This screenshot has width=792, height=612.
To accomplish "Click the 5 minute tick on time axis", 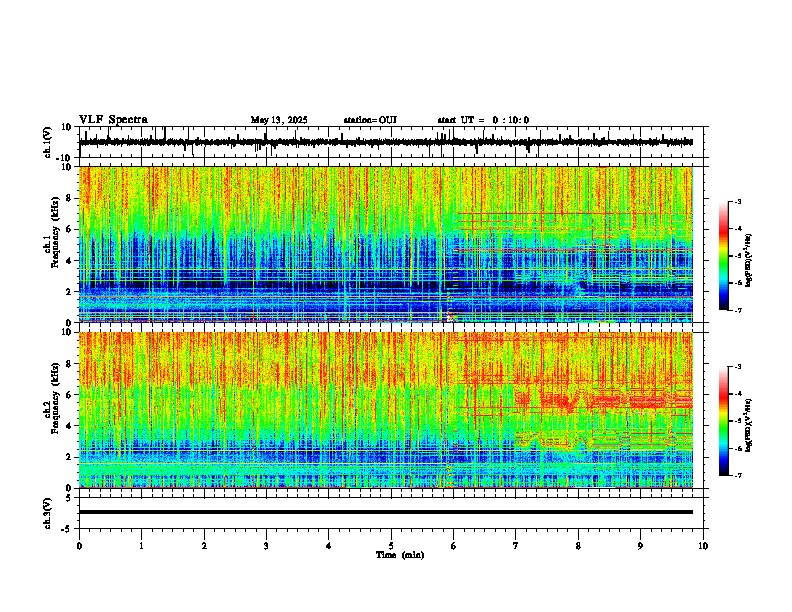I will 391,546.
